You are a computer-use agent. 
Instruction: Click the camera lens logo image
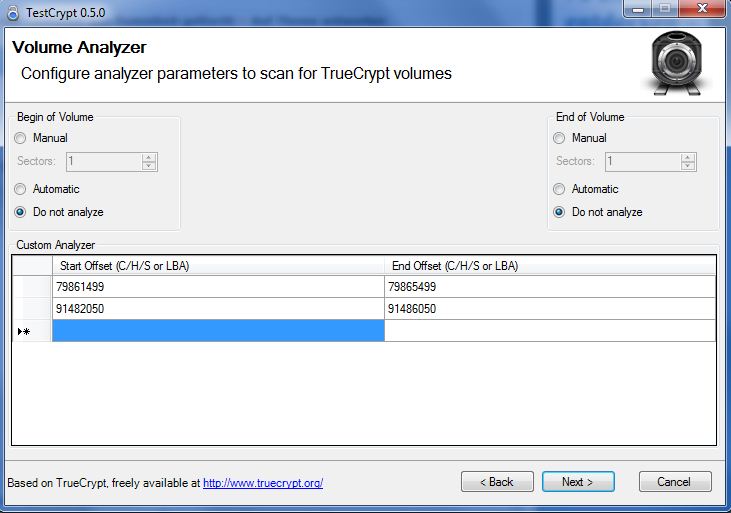point(676,63)
